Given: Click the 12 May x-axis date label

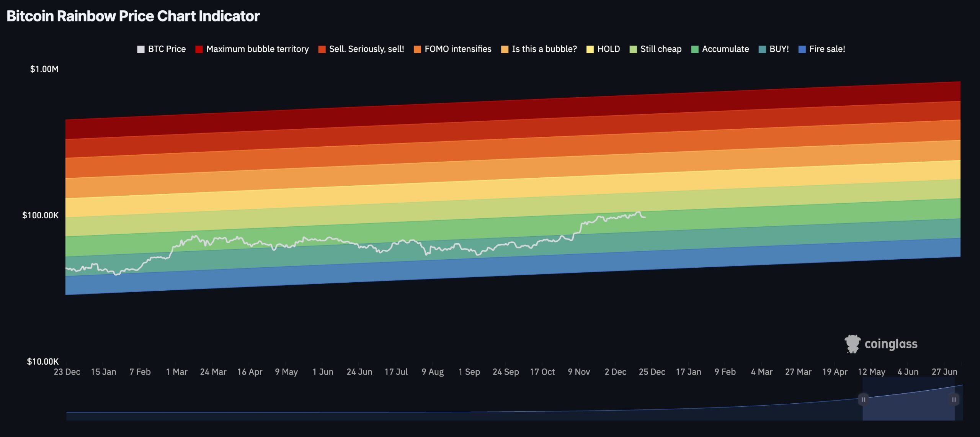Looking at the screenshot, I should (x=872, y=372).
